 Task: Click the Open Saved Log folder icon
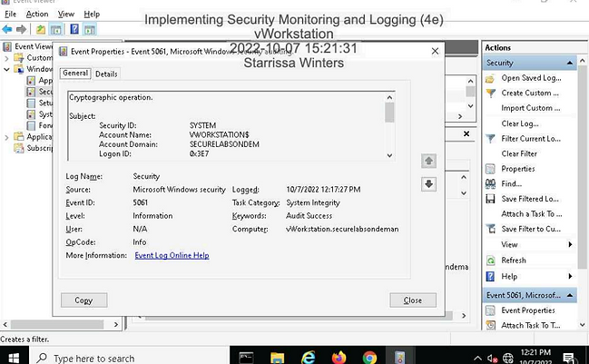point(490,78)
